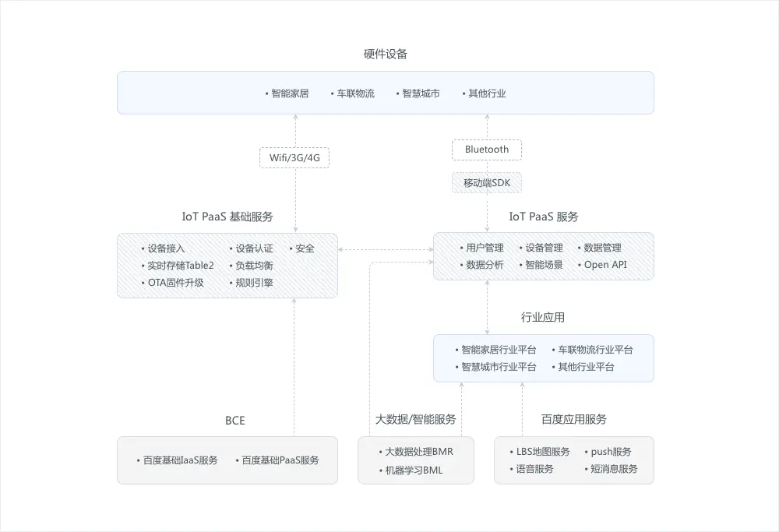Screen dimensions: 779x532
Task: Select the 数据分析 item
Action: point(485,265)
